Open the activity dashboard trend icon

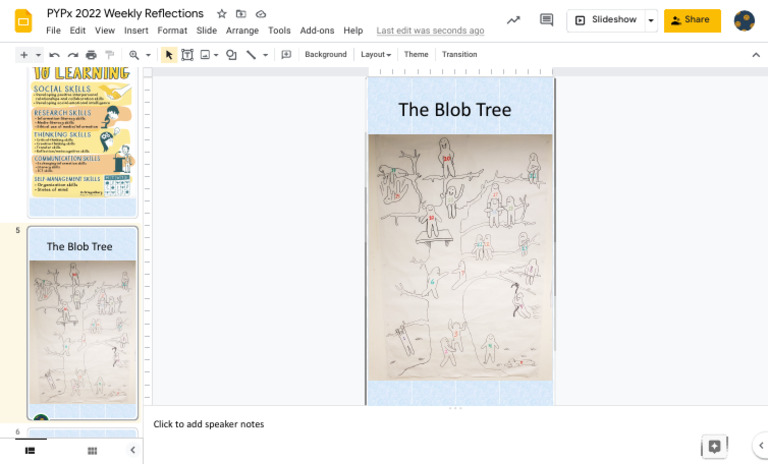[x=513, y=20]
